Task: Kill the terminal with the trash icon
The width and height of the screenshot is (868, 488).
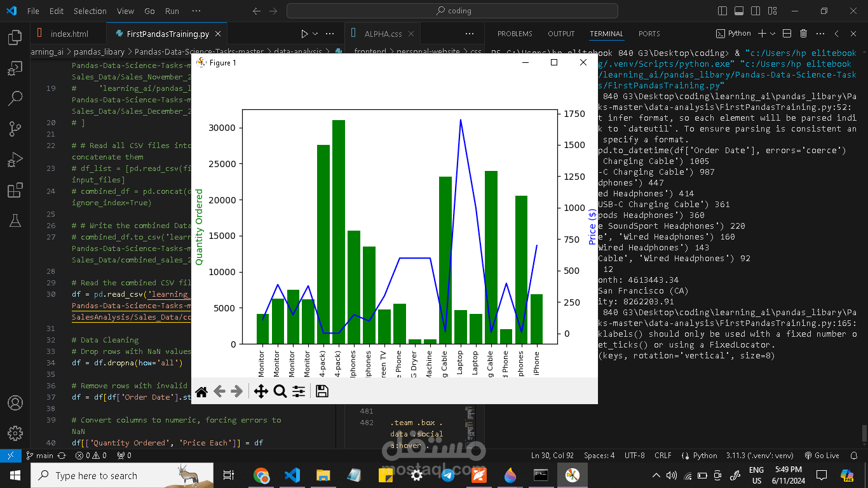Action: [x=803, y=33]
